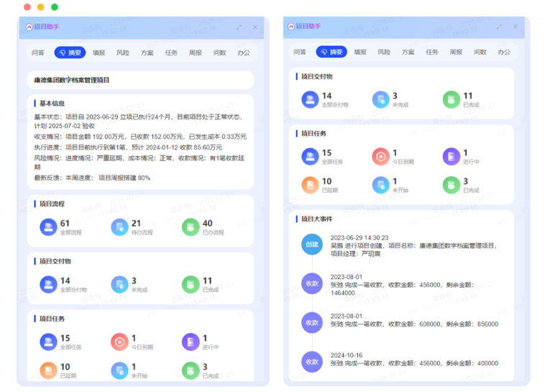Open 全部任务 icon in right panel
The image size is (545, 392).
[310, 157]
